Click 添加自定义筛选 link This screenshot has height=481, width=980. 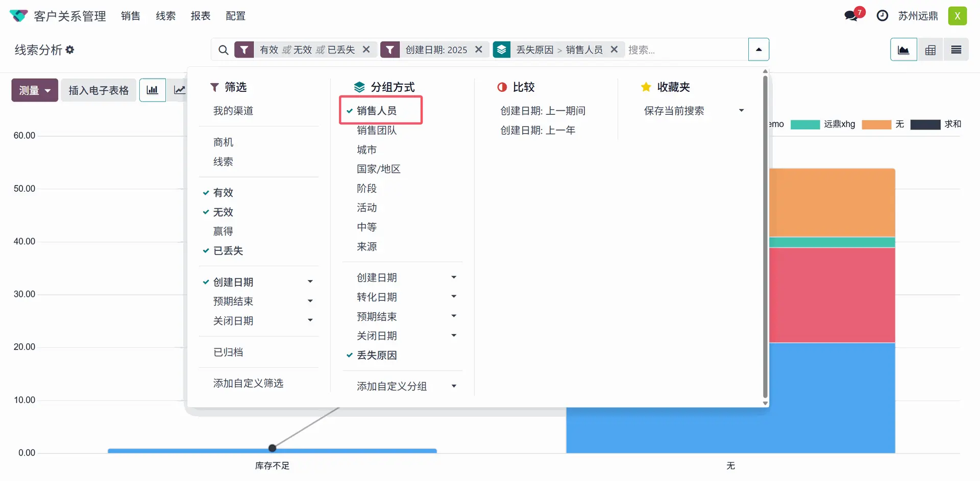tap(248, 383)
